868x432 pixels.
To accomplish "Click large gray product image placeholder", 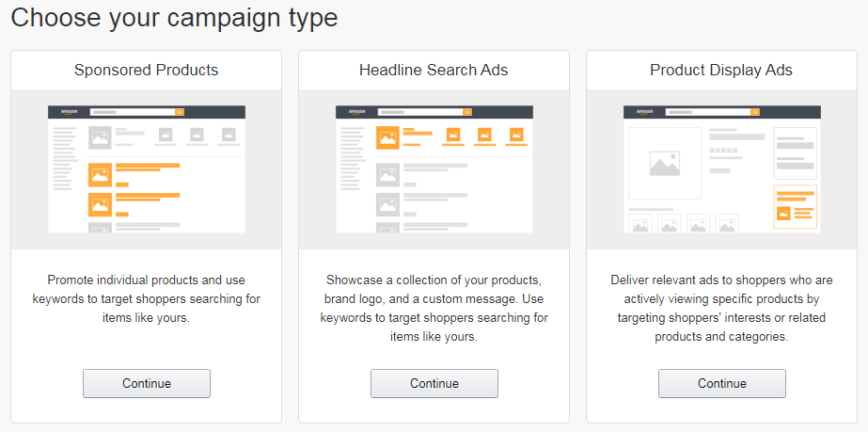I will click(665, 164).
